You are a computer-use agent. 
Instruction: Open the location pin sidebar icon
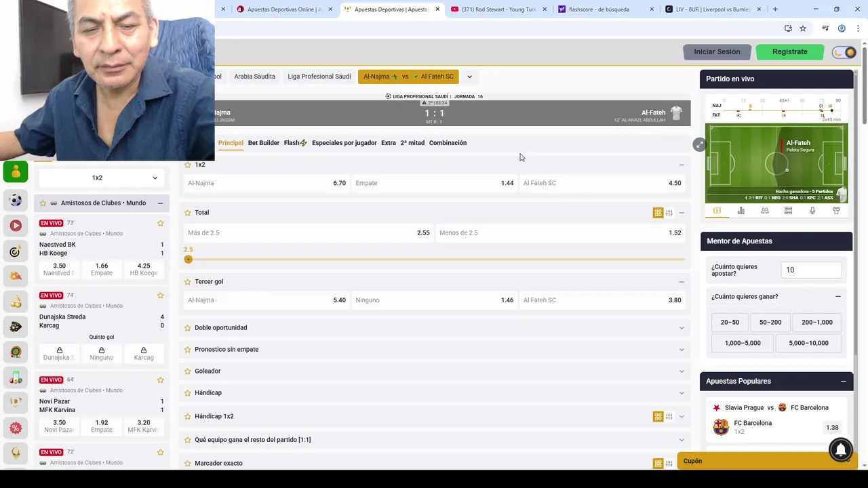pyautogui.click(x=16, y=453)
